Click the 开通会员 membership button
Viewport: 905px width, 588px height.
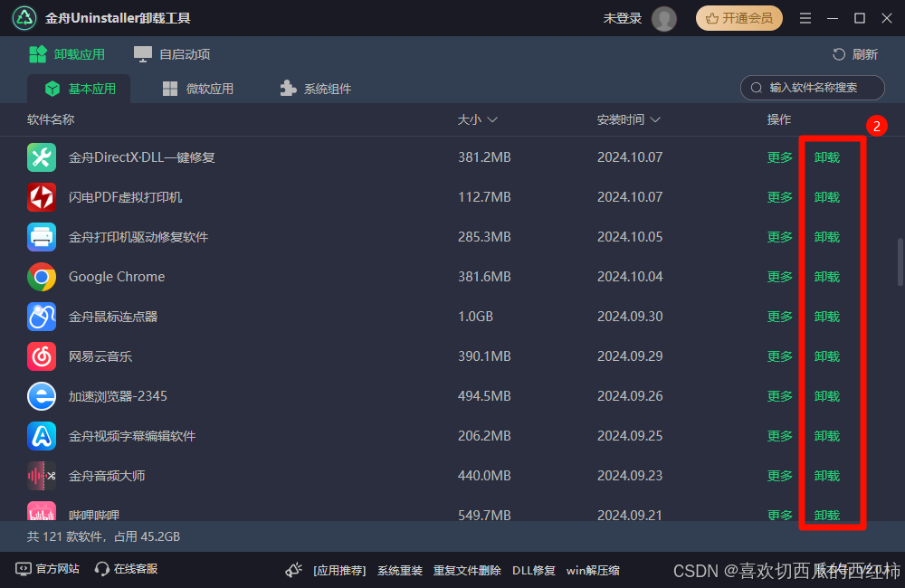point(738,18)
